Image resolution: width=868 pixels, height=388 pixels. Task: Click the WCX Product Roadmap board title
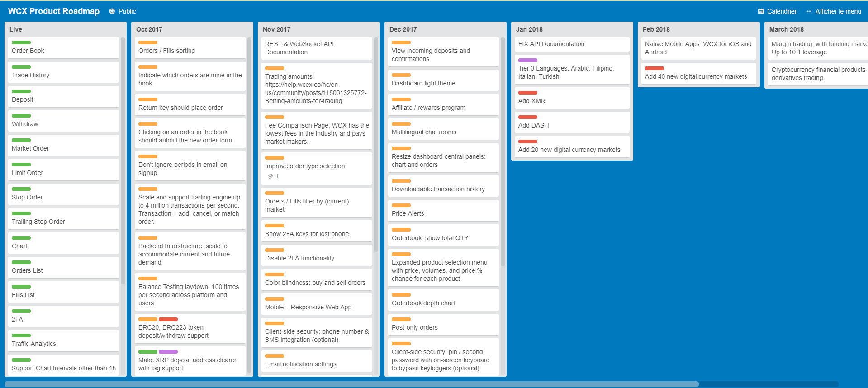coord(54,11)
